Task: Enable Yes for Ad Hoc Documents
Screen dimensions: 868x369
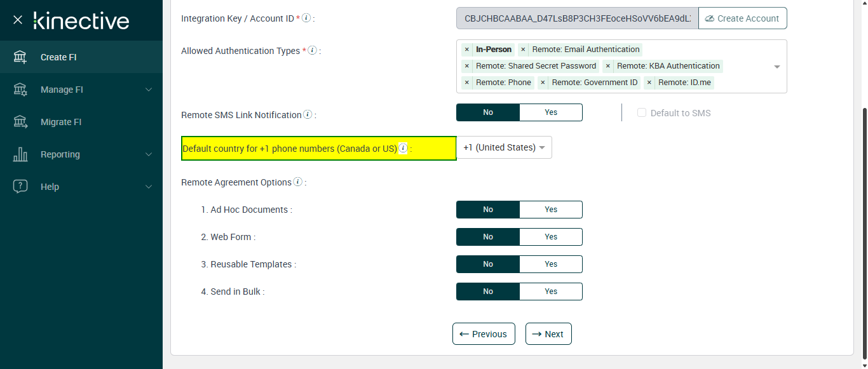Action: click(550, 210)
